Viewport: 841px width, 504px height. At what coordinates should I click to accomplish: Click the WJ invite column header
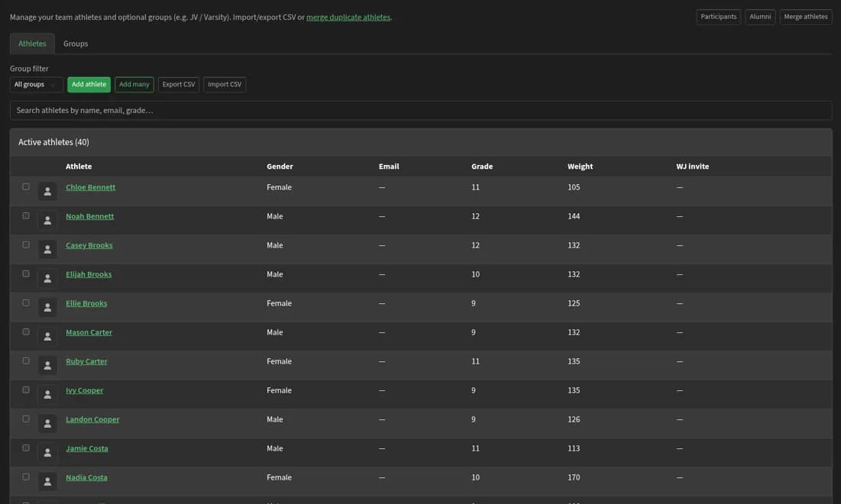click(692, 166)
